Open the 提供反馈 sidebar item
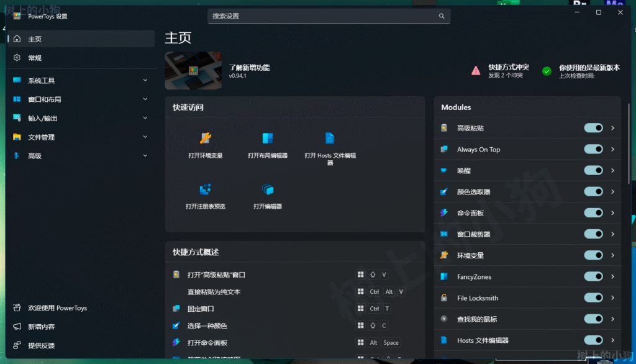 (81, 345)
